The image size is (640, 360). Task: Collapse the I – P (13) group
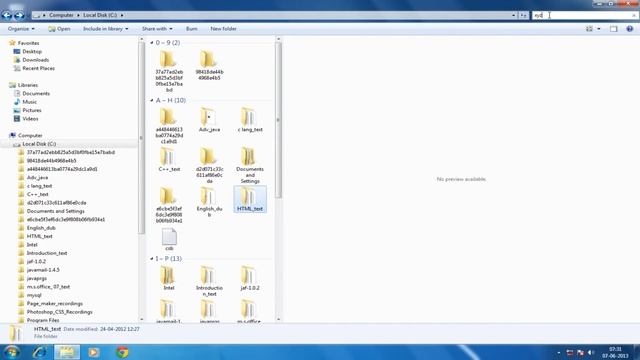152,258
